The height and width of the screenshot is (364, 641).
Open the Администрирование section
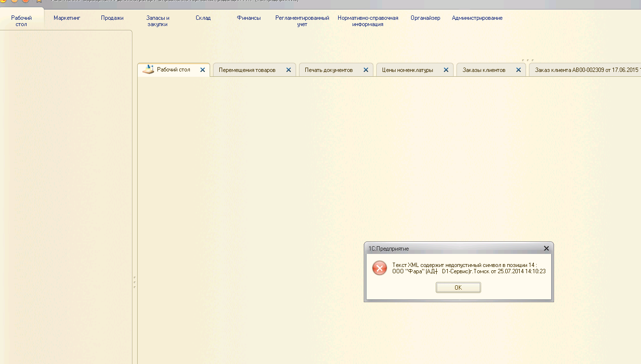(x=477, y=18)
